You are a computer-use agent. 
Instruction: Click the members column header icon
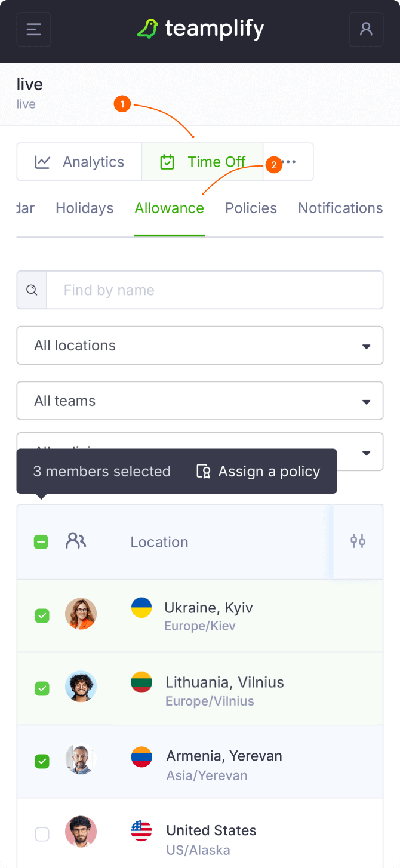click(x=76, y=541)
